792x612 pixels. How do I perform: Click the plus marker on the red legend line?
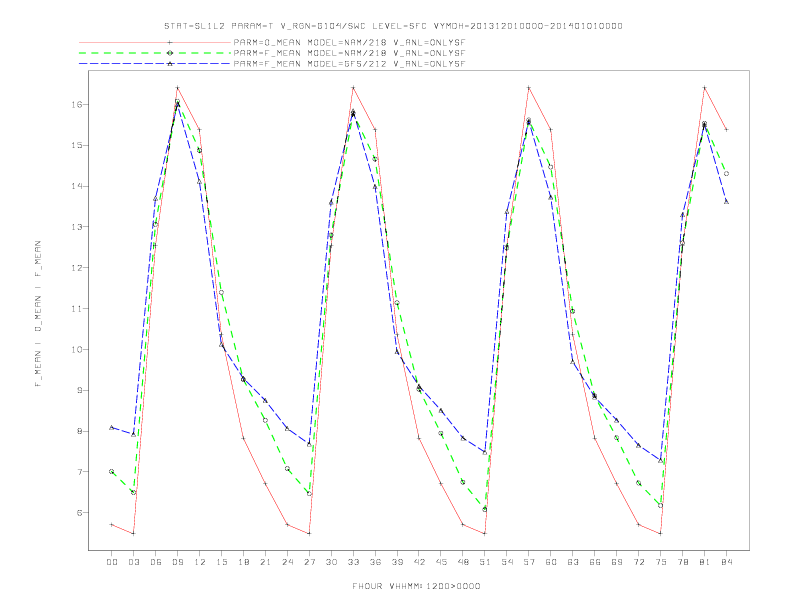coord(170,42)
